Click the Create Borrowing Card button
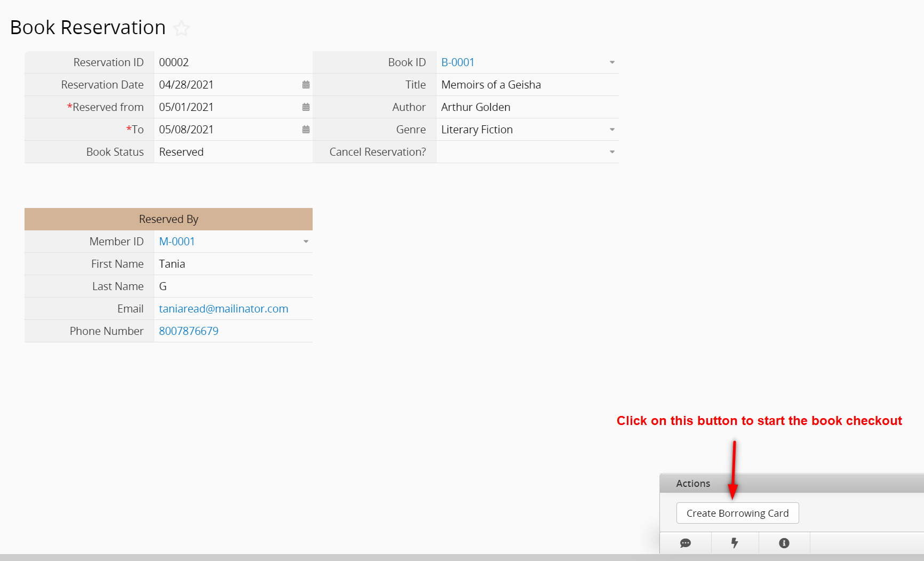The width and height of the screenshot is (924, 561). click(x=737, y=513)
